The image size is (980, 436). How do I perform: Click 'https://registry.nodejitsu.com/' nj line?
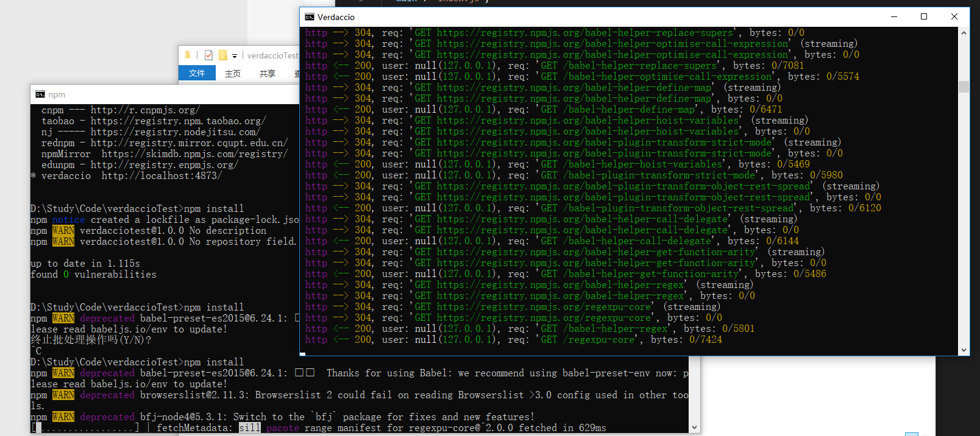(151, 132)
